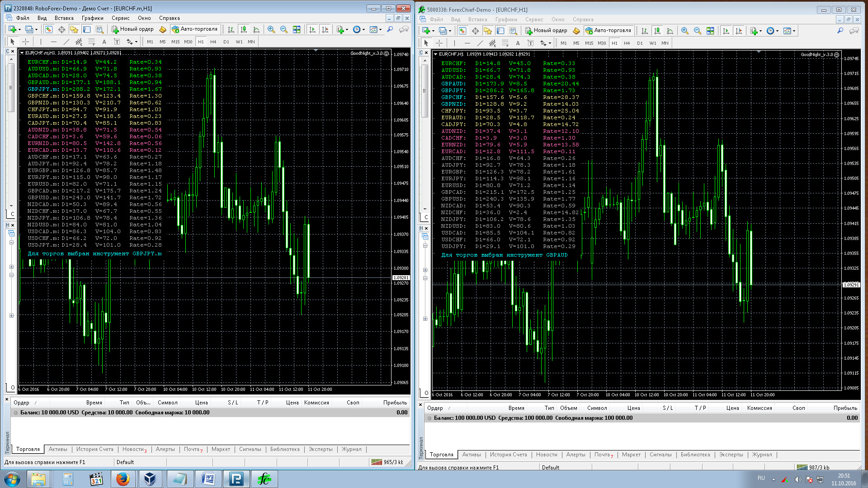The image size is (868, 488).
Task: Tile windows icon in RoboForex toolbar
Action: pos(297,29)
